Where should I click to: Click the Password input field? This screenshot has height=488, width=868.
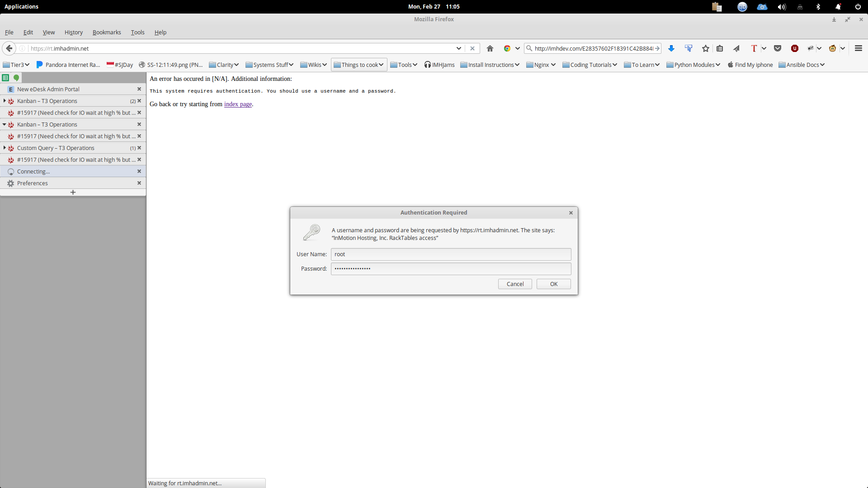[451, 269]
